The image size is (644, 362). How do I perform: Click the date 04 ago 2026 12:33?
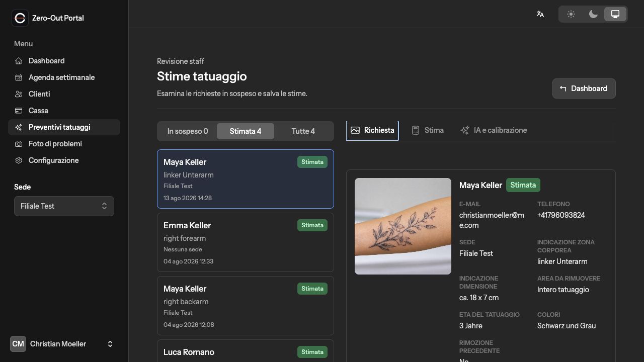tap(189, 261)
